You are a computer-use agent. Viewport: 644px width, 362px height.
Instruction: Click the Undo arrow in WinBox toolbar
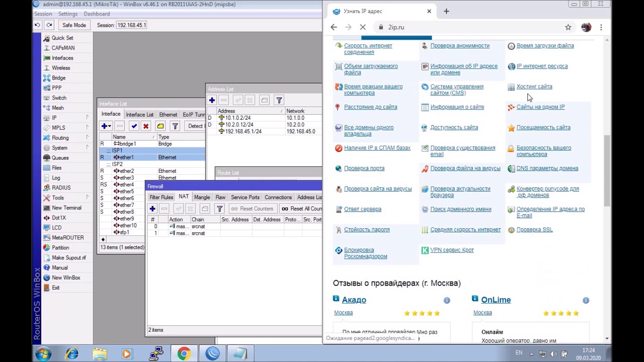pyautogui.click(x=37, y=25)
